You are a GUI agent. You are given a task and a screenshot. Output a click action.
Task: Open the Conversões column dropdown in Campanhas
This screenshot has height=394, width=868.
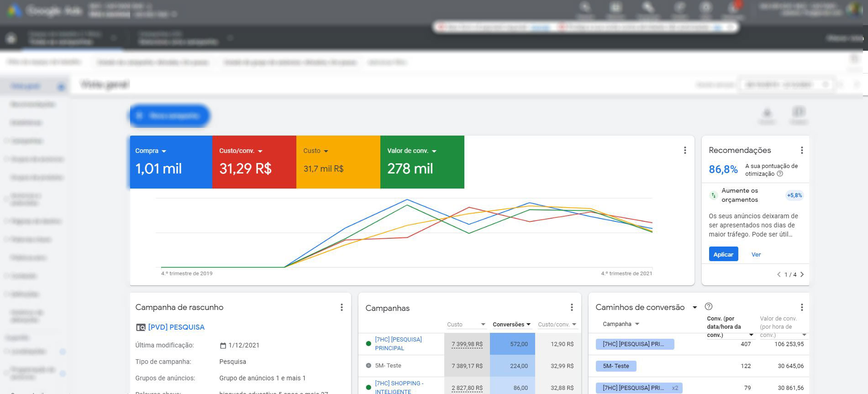pos(528,325)
